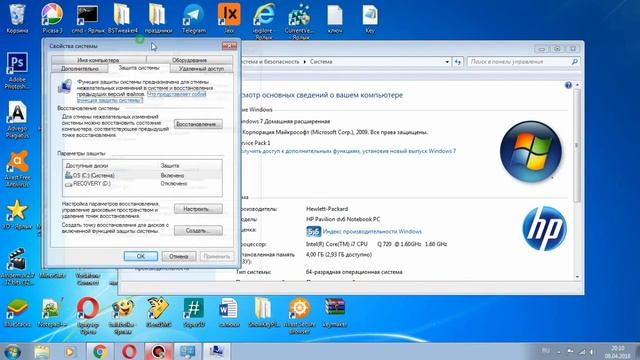Select the WinRAR archive icon on desktop
The height and width of the screenshot is (360, 640).
point(335,313)
